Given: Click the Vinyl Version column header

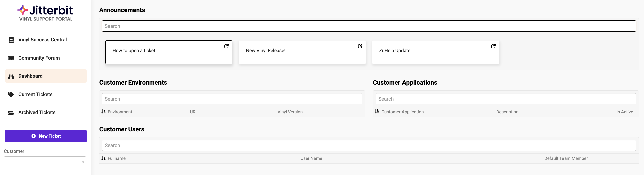Looking at the screenshot, I should [290, 112].
